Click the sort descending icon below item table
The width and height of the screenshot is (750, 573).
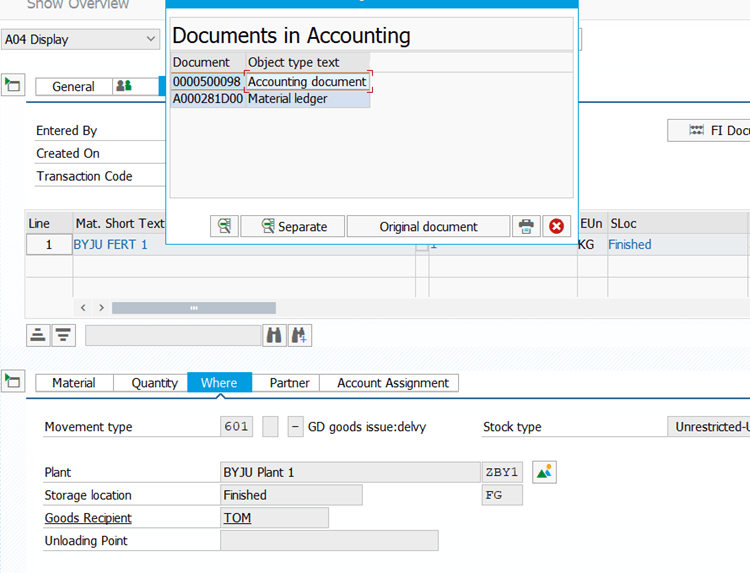[63, 335]
